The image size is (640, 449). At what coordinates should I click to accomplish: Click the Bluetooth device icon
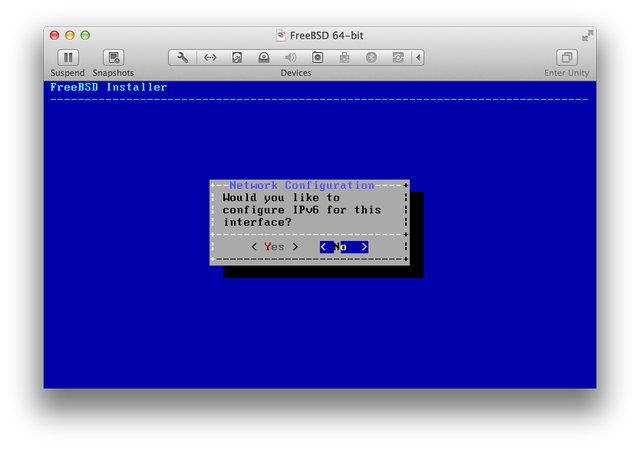(x=371, y=58)
